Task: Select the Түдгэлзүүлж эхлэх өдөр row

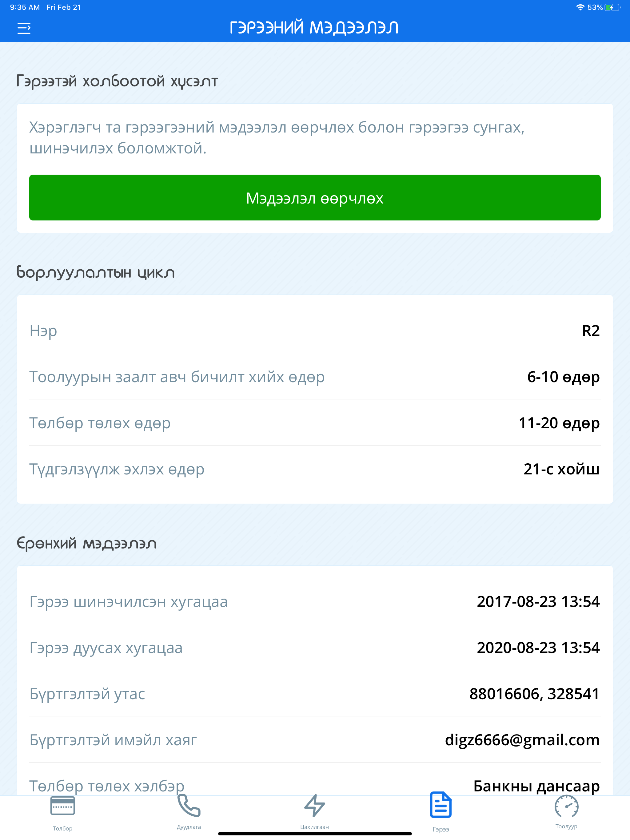Action: tap(315, 469)
